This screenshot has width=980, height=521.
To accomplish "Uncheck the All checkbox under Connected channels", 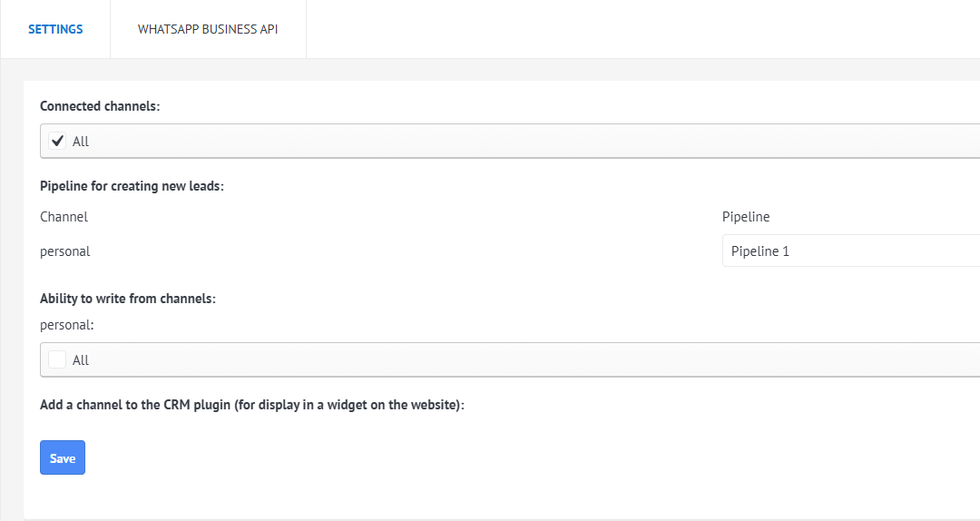I will [x=57, y=141].
